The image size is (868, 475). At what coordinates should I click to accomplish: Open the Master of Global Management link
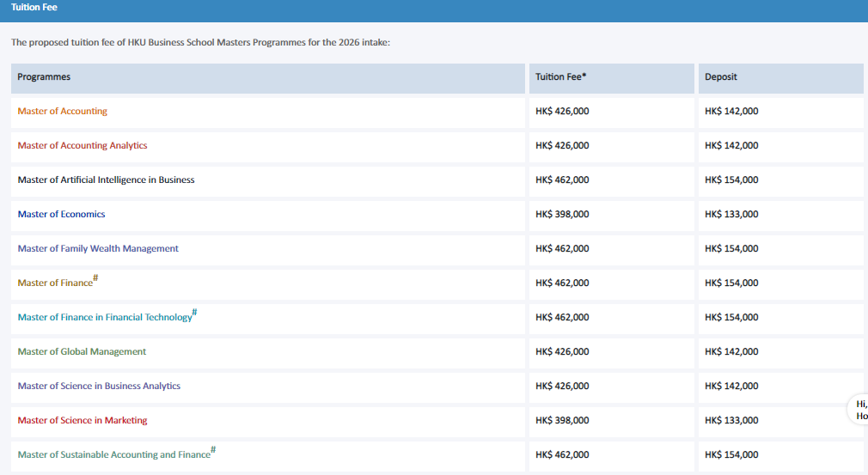pos(82,351)
